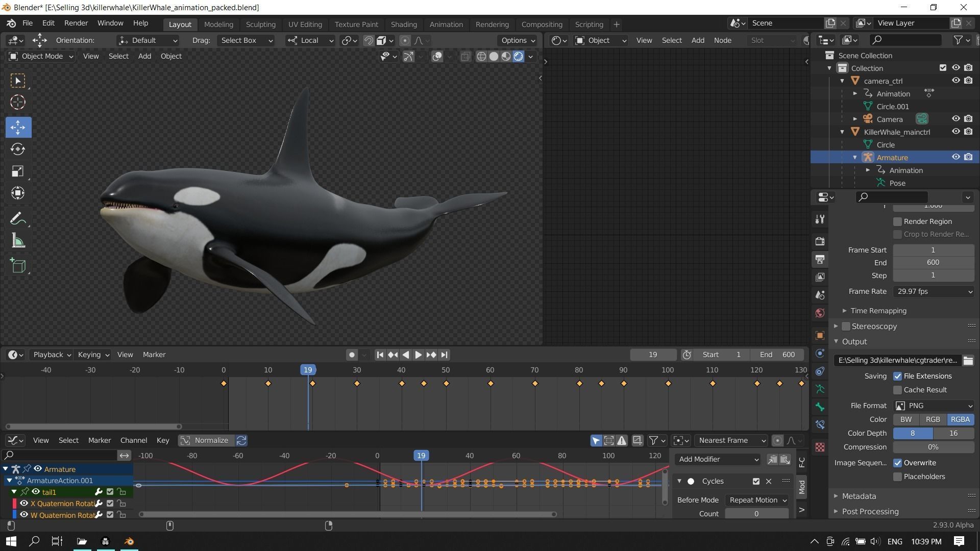Open the Scene properties tab
Screen dimensions: 980x551
click(x=820, y=295)
